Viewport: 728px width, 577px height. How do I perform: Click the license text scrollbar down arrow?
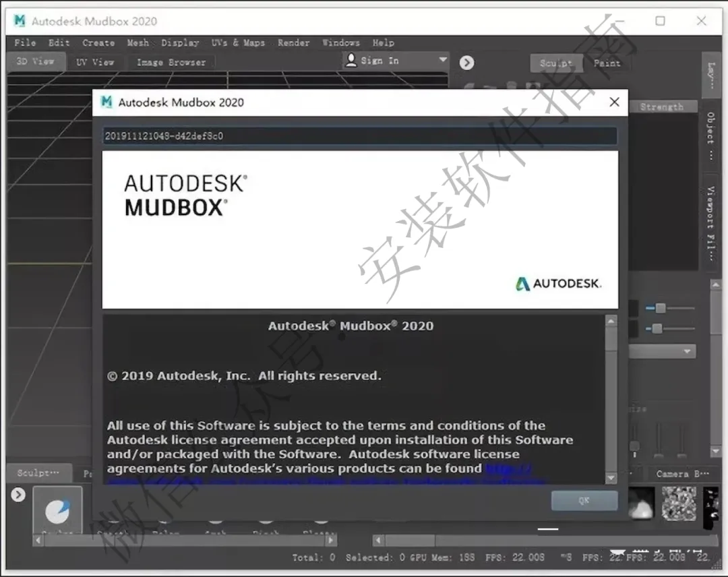pos(611,478)
